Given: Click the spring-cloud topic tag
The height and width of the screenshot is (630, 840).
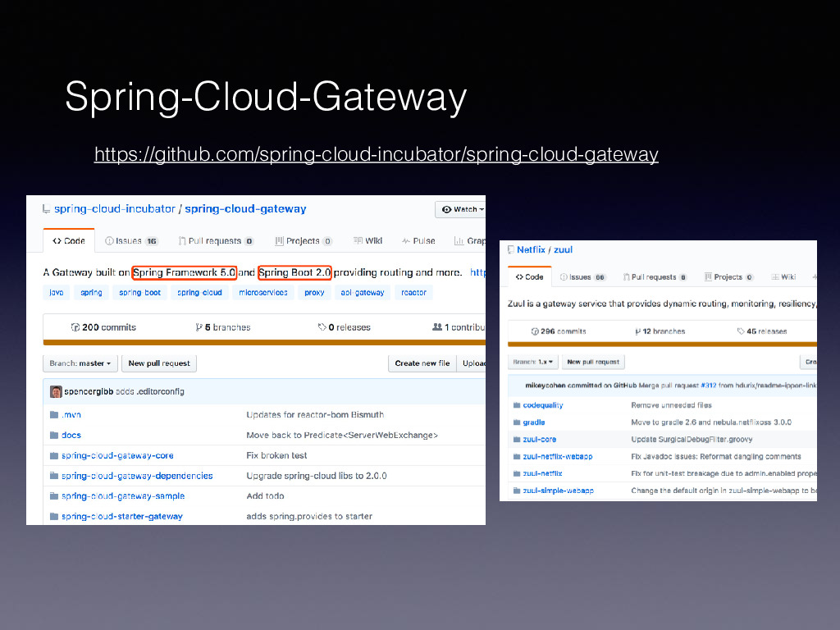Looking at the screenshot, I should click(x=199, y=293).
